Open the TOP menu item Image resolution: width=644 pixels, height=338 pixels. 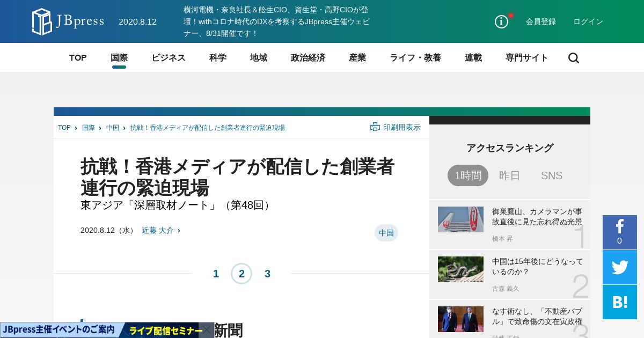[x=78, y=58]
